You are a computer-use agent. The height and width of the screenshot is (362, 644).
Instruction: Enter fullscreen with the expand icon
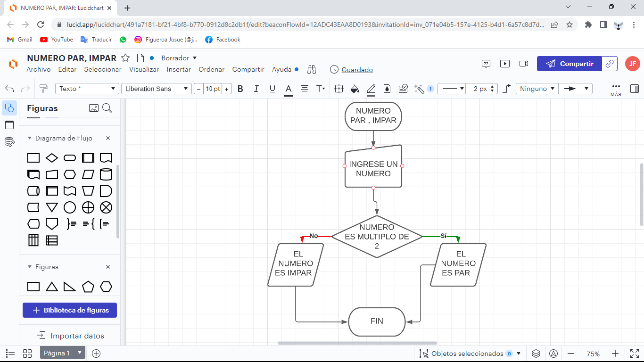coord(633,353)
